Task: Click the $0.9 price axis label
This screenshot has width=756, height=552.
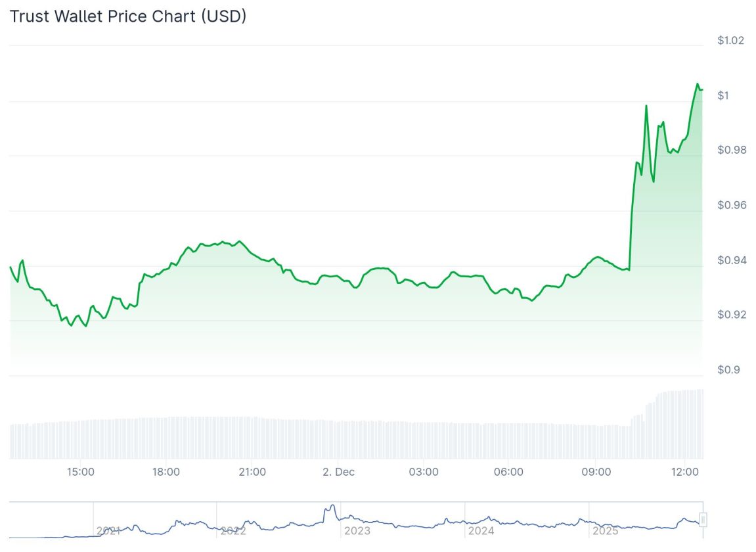Action: (728, 369)
